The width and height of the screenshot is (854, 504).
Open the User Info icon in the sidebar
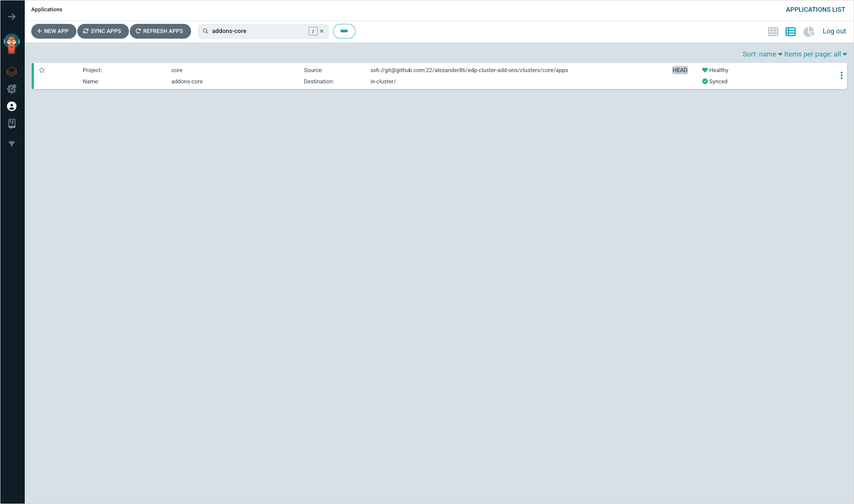12,106
